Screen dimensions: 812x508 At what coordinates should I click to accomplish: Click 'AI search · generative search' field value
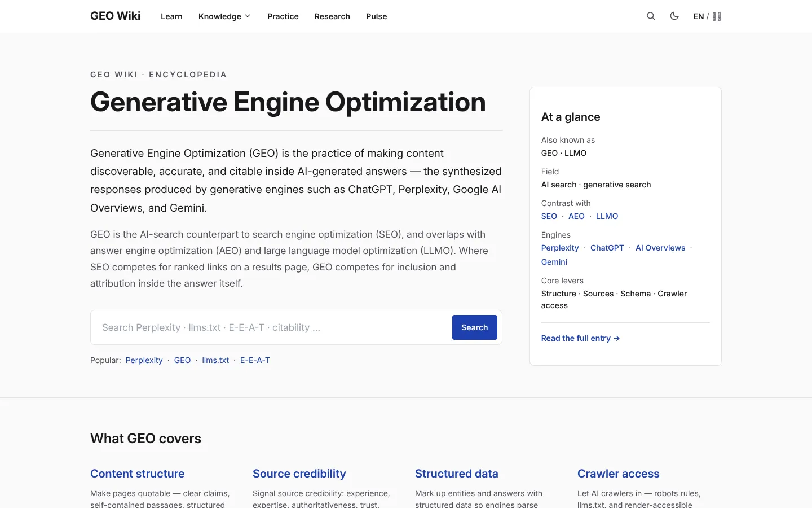coord(596,185)
